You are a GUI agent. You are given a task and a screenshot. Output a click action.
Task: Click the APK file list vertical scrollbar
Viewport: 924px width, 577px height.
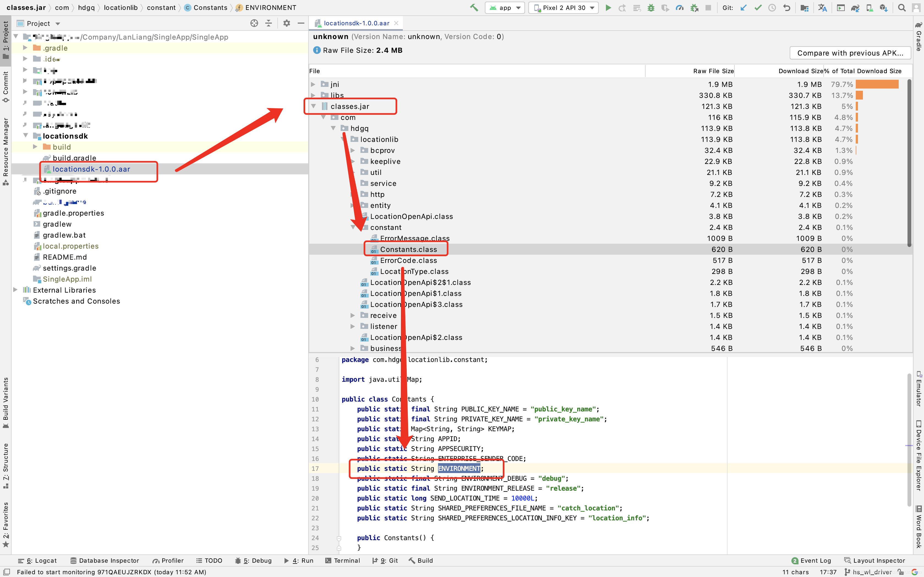pos(909,163)
